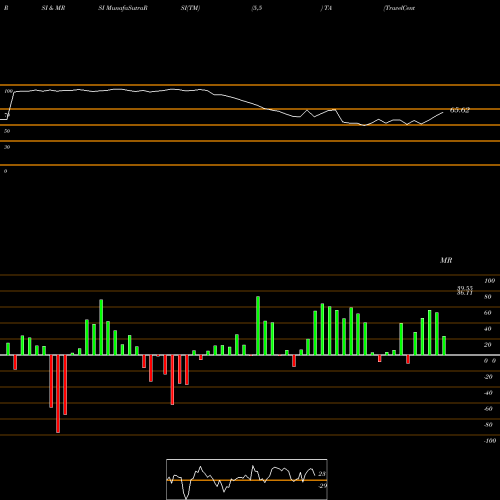The width and height of the screenshot is (500, 500).
Task: Click the 'MR' panel title
Action: [446, 260]
